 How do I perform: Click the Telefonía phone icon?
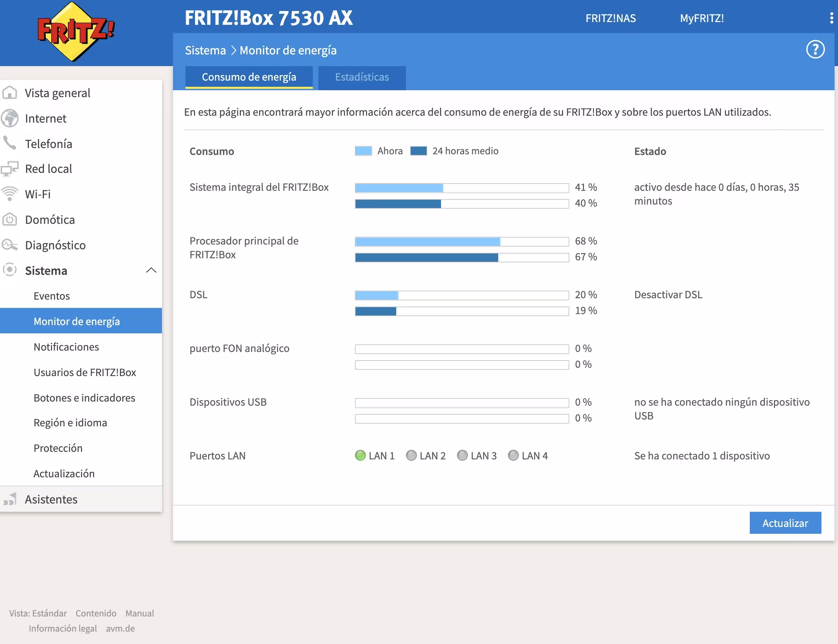pos(10,143)
